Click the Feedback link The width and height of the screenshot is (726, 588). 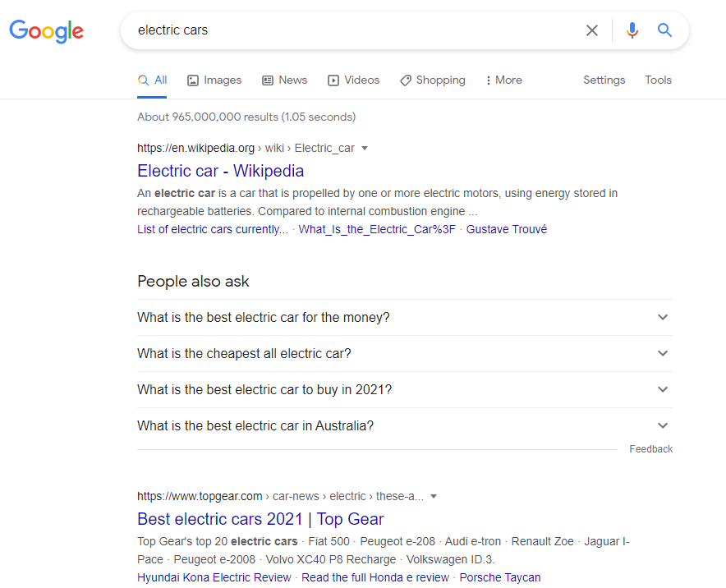pyautogui.click(x=650, y=448)
